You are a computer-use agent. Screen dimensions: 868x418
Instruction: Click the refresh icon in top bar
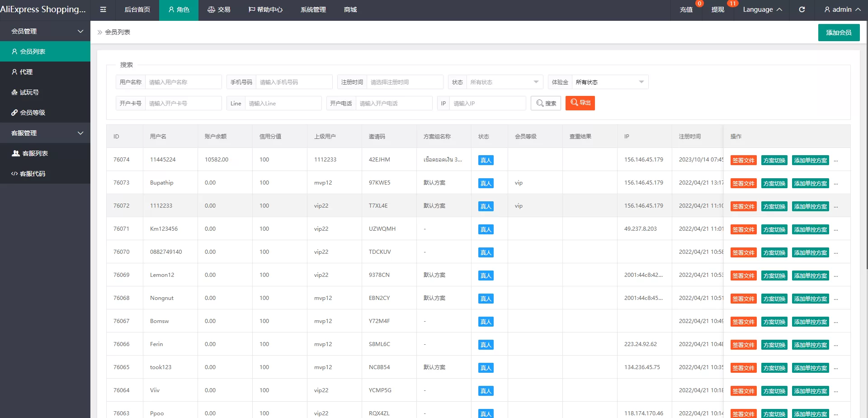click(x=802, y=9)
